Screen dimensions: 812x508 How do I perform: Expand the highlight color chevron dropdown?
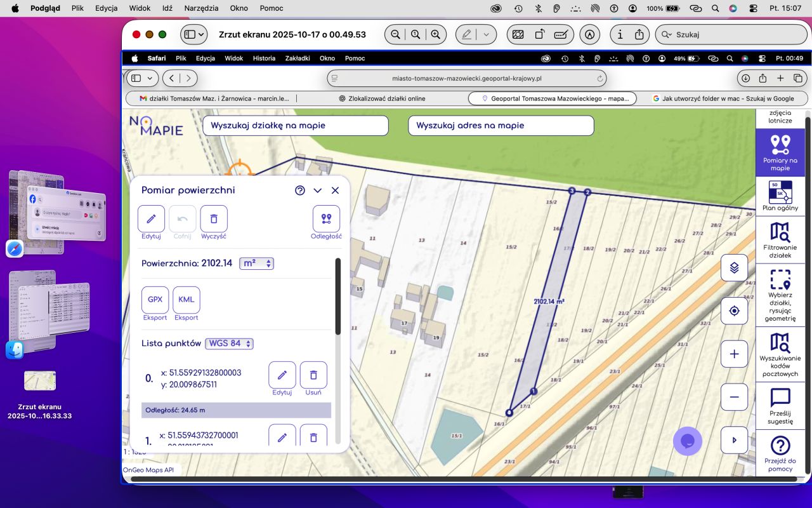[486, 34]
